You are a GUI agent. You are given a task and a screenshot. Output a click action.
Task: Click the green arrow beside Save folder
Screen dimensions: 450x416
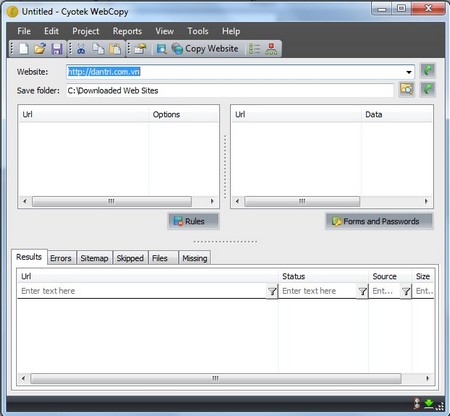tap(428, 89)
